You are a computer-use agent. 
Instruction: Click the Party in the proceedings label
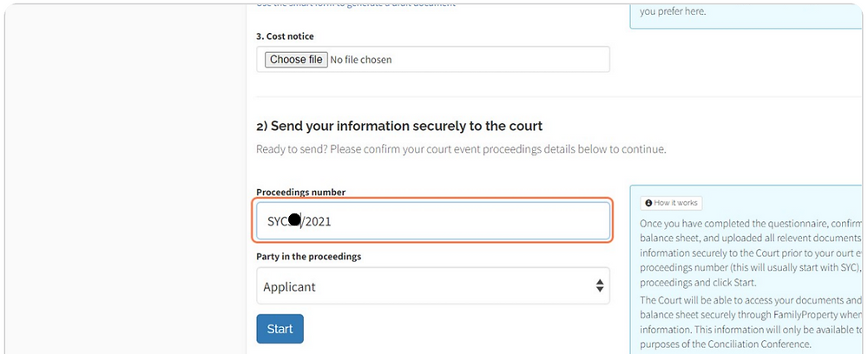click(308, 257)
